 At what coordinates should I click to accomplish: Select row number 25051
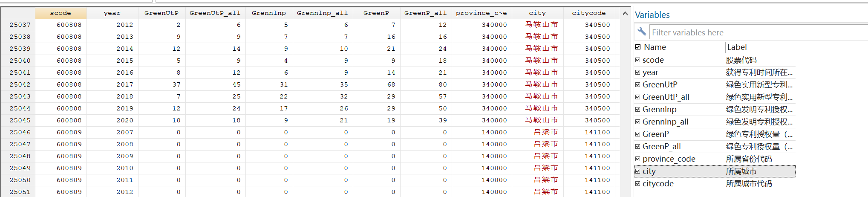pos(17,192)
